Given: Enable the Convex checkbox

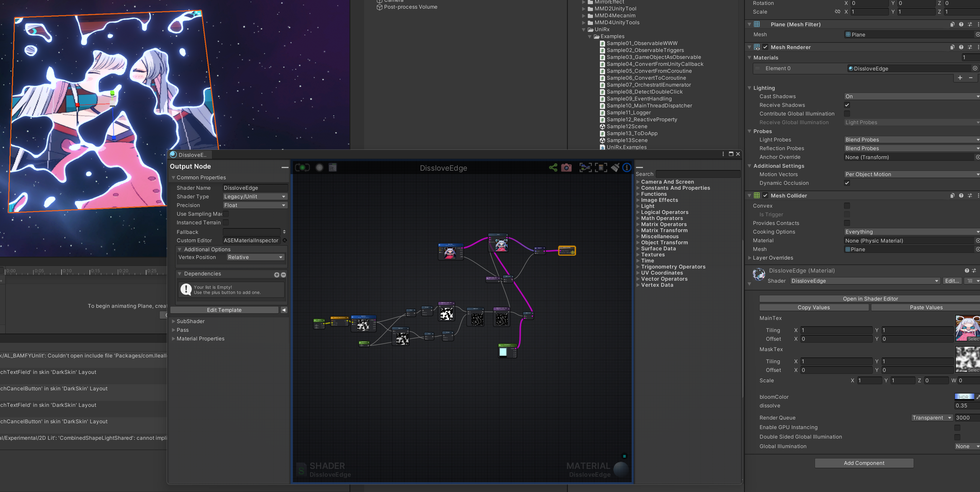Looking at the screenshot, I should [847, 206].
